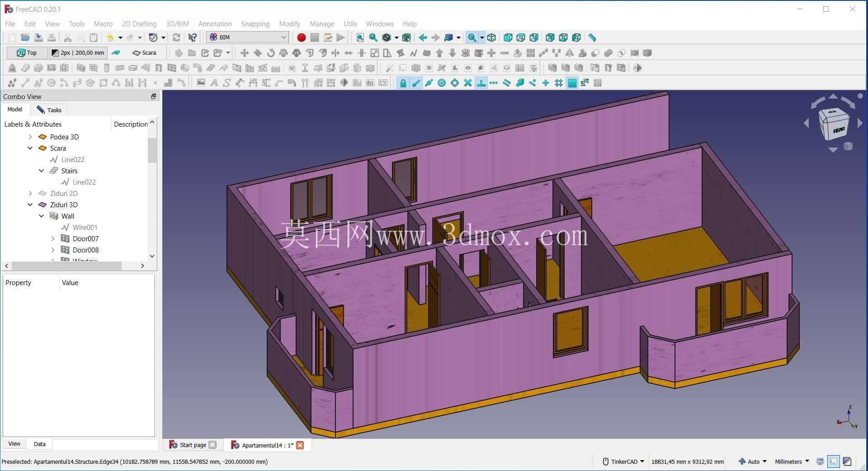868x471 pixels.
Task: Open the undo history dropdown arrow
Action: tap(120, 38)
